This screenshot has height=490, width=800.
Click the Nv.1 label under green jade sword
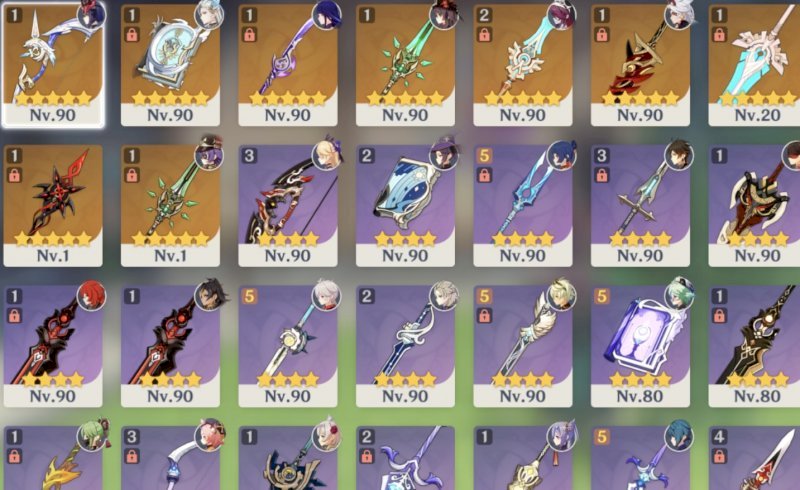[x=170, y=255]
